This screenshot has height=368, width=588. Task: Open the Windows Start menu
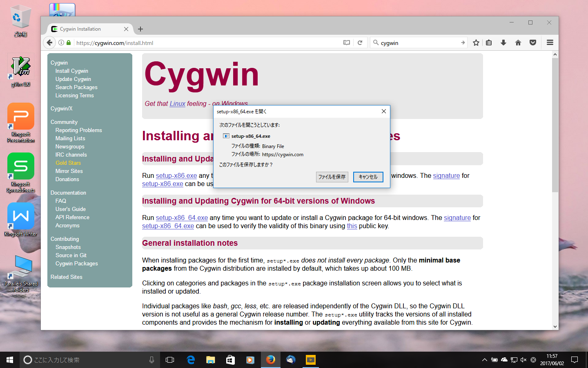(x=10, y=360)
